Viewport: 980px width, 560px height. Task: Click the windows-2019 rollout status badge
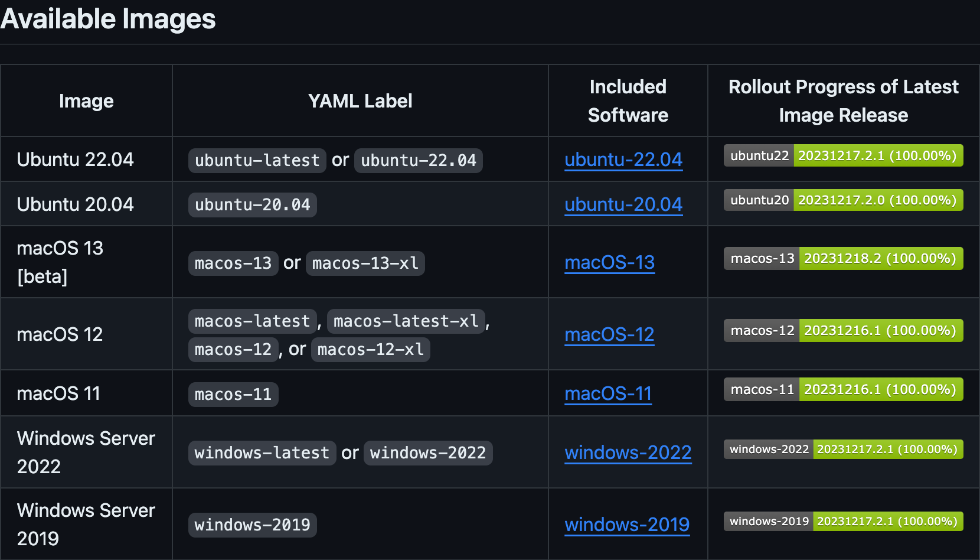(x=844, y=522)
